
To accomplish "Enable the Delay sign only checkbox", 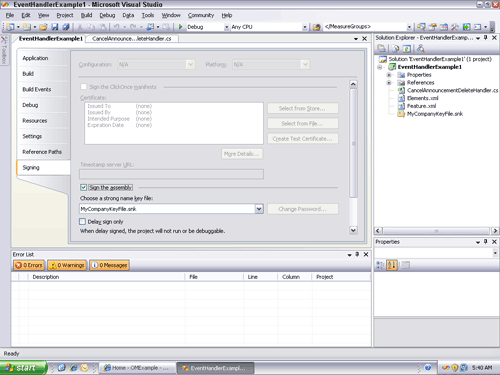I will pyautogui.click(x=82, y=221).
